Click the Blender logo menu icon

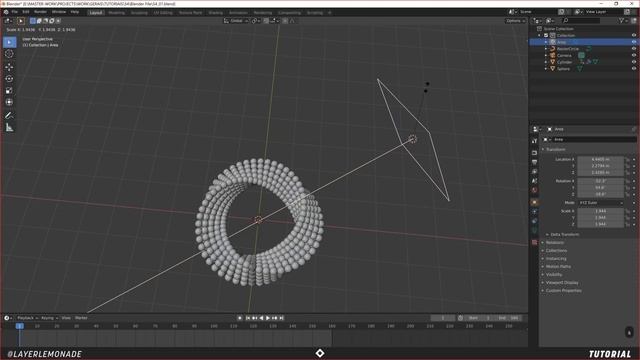click(6, 12)
